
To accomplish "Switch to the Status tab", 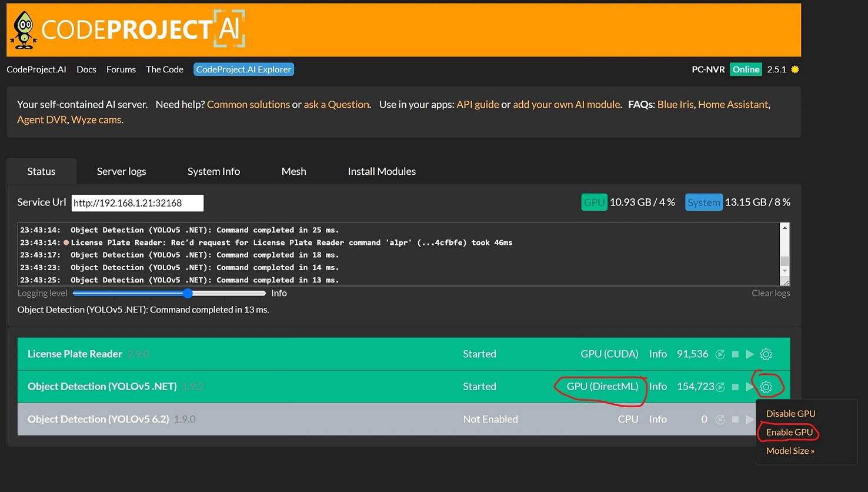I will (41, 171).
